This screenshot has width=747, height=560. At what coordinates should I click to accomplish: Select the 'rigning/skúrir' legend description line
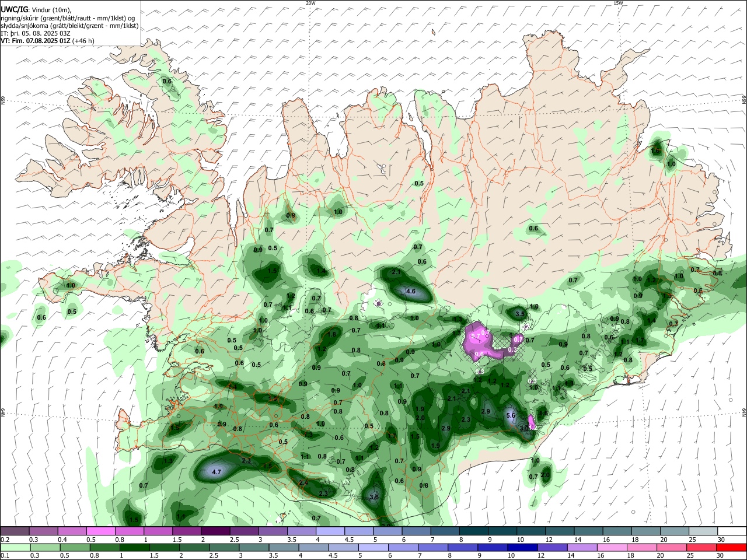[x=68, y=18]
